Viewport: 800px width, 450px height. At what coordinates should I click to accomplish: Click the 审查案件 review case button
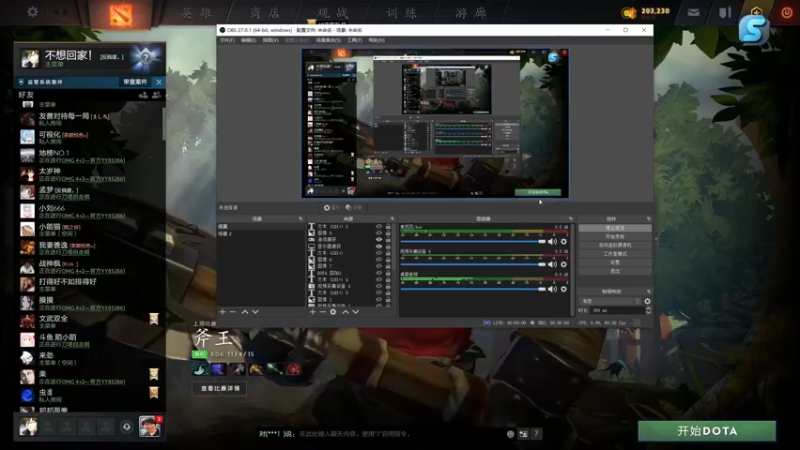(135, 82)
